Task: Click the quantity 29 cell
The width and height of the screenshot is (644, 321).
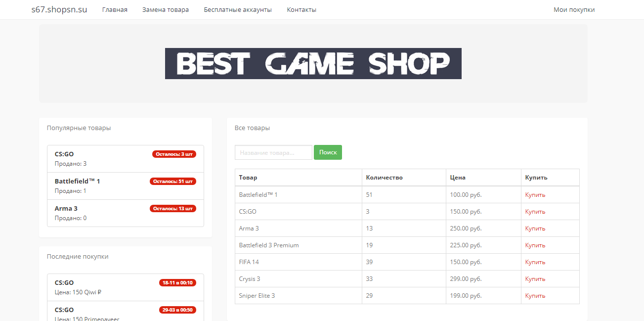Action: pos(404,296)
